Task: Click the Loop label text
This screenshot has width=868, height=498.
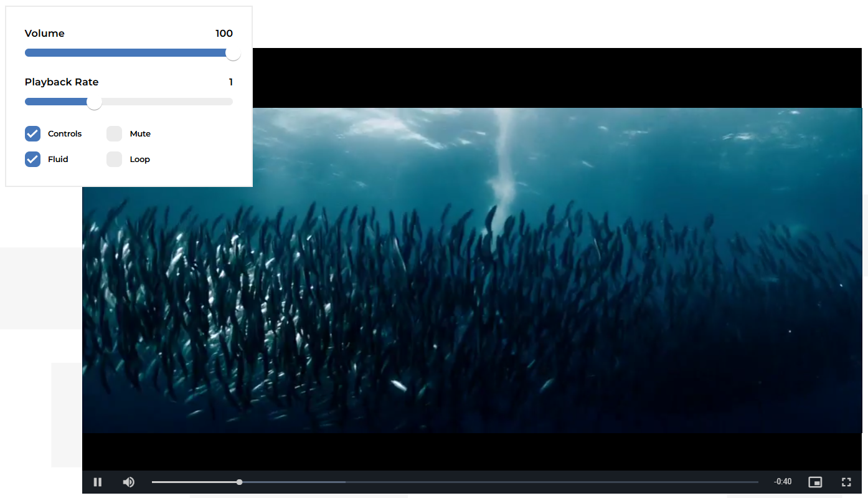Action: [x=139, y=160]
